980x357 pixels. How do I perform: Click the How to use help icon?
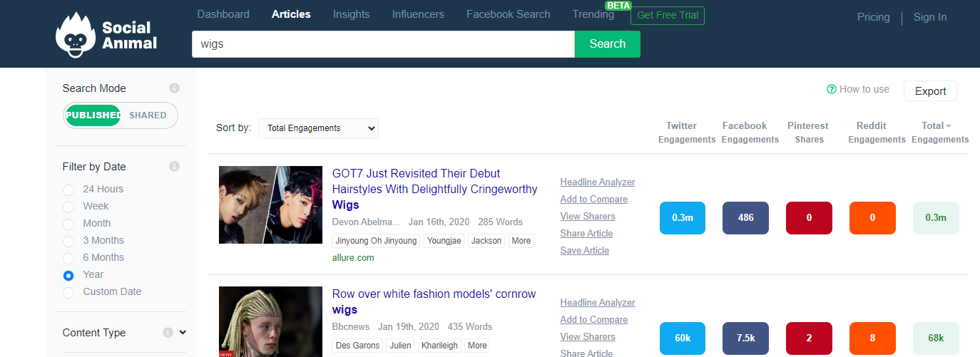coord(831,90)
